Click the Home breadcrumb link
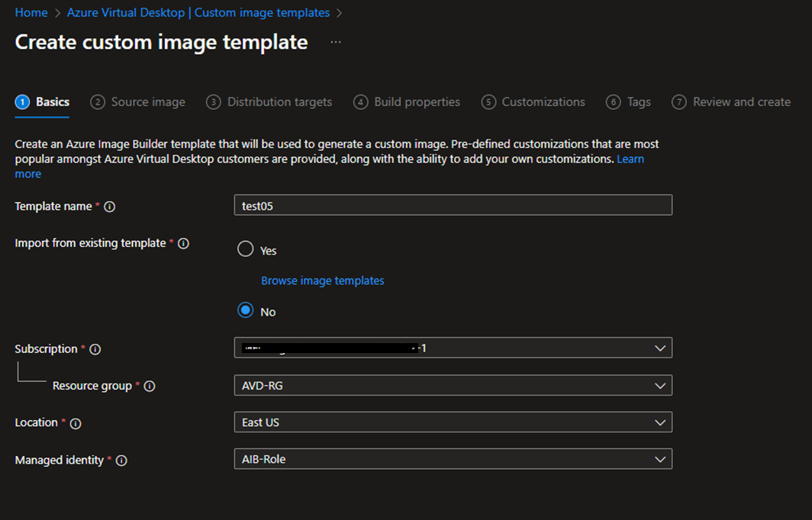 pos(31,12)
